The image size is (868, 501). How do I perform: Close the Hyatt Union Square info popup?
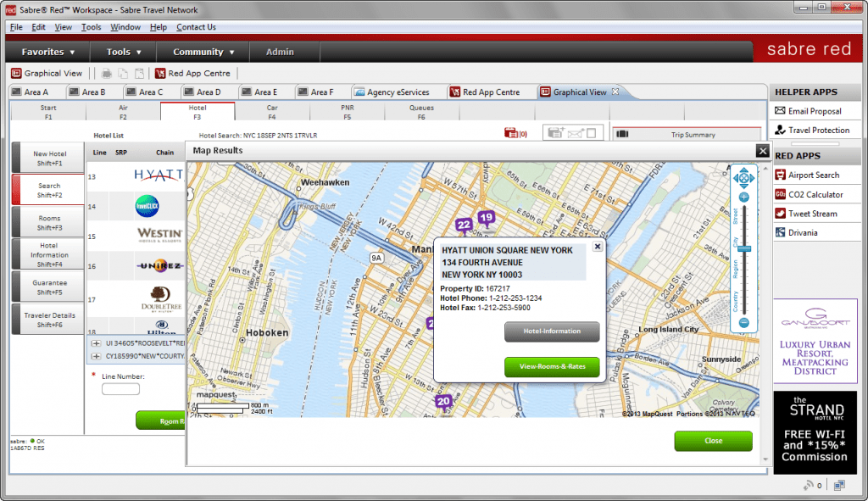pyautogui.click(x=598, y=247)
